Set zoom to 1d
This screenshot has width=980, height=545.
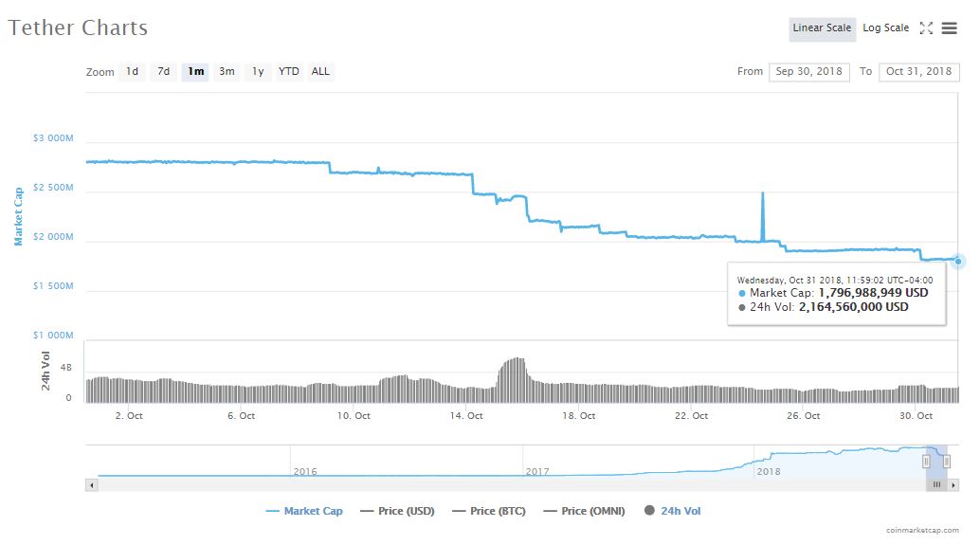[x=132, y=71]
